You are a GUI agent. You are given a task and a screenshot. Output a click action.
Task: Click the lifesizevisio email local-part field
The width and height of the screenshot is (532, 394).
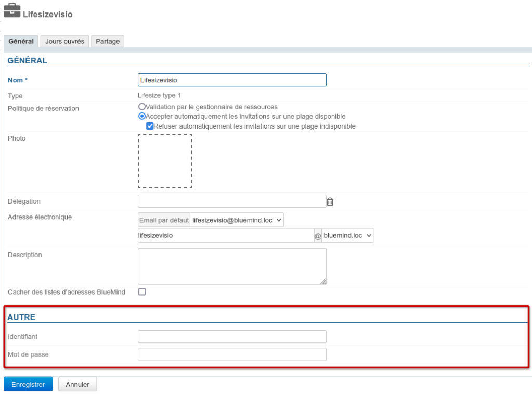(226, 235)
